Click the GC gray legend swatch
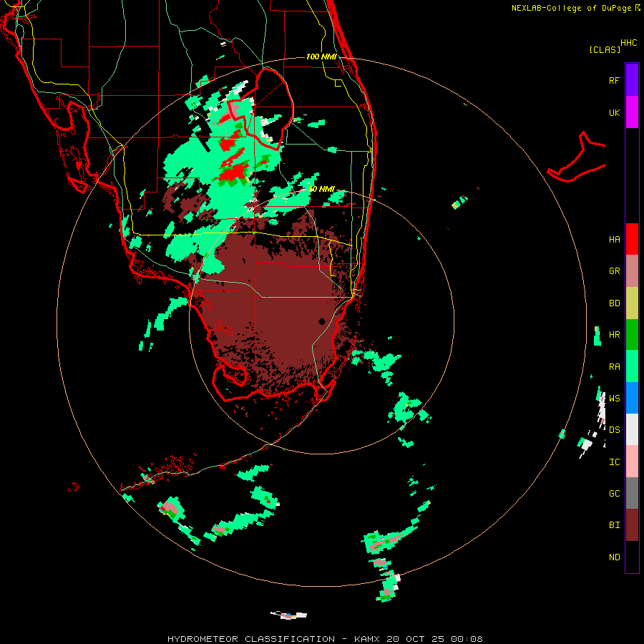The height and width of the screenshot is (644, 644). (x=632, y=493)
